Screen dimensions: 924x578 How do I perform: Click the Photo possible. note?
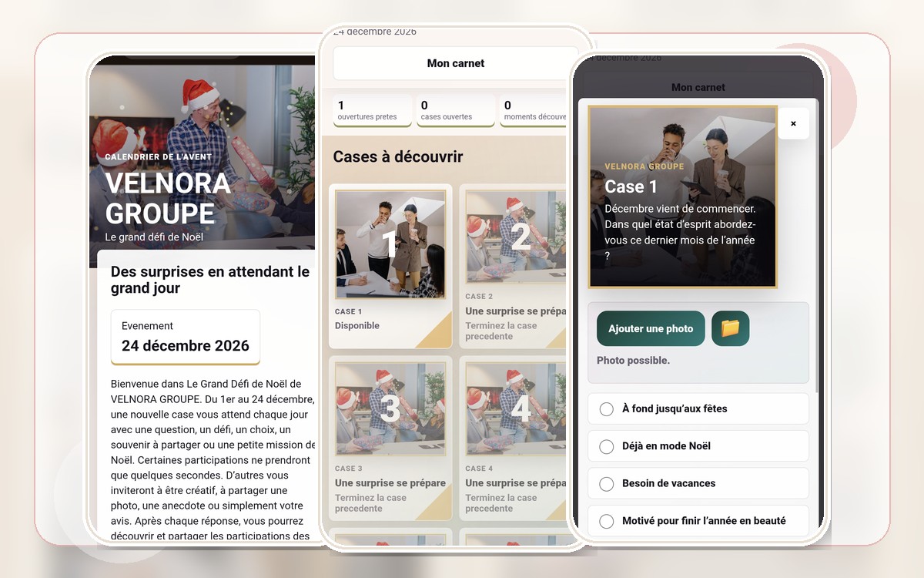tap(633, 360)
